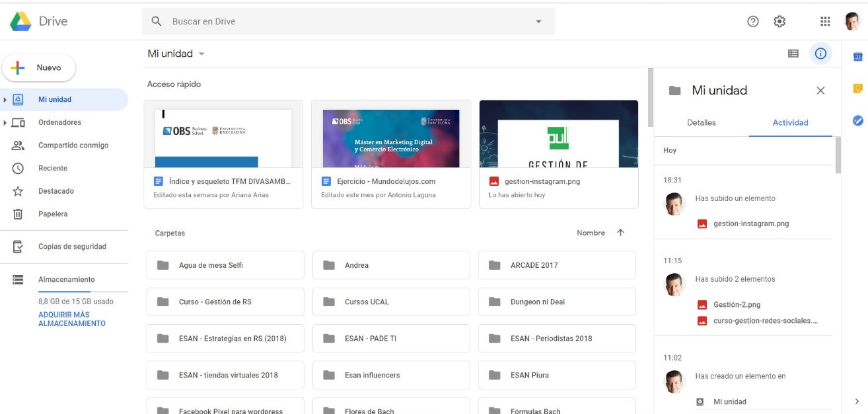Open Google Tasks in side panel

857,120
